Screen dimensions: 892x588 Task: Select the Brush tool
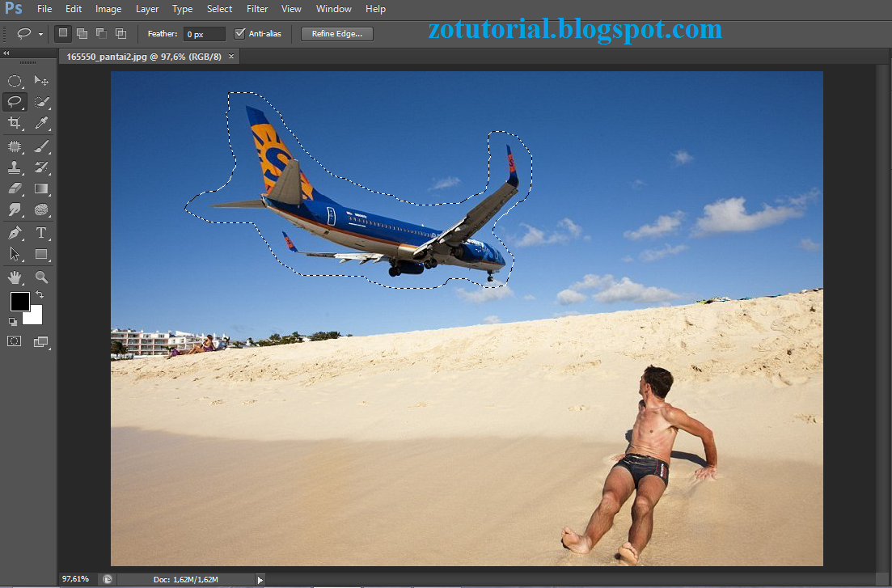coord(41,147)
